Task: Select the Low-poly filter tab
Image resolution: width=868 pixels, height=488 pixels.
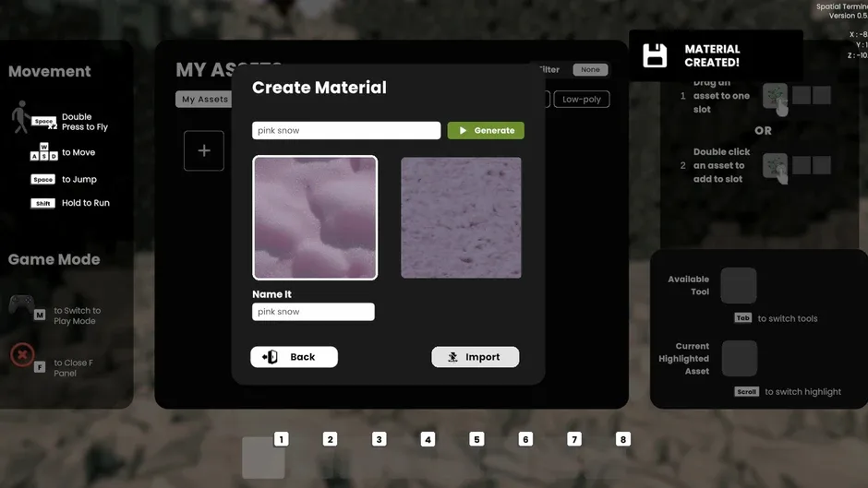Action: [581, 99]
